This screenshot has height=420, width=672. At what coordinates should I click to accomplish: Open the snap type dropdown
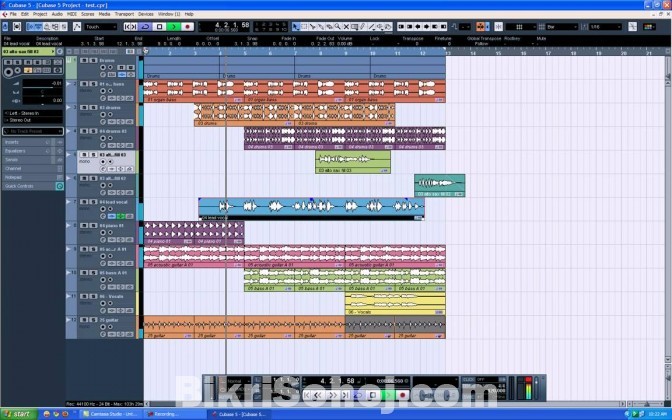point(520,27)
